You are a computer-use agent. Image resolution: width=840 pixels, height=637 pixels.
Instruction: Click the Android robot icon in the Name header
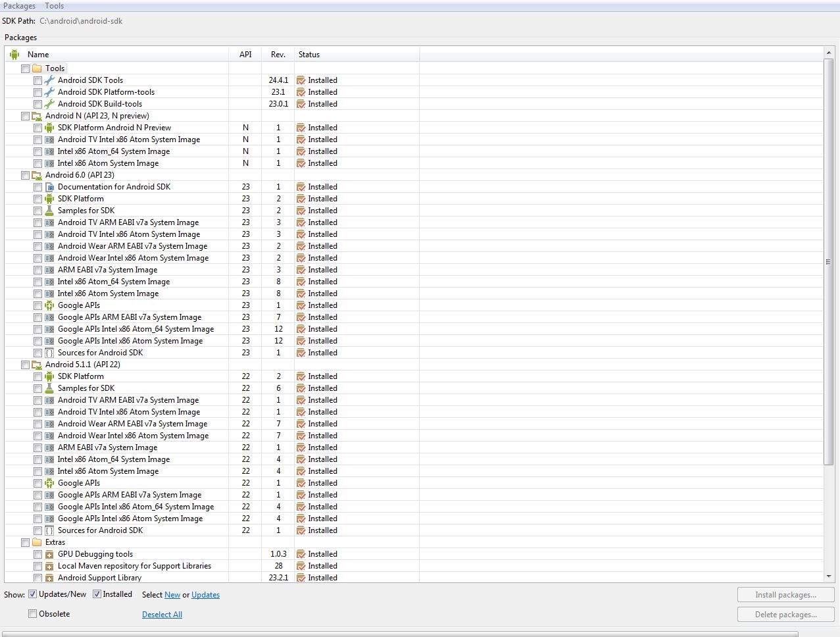[14, 55]
